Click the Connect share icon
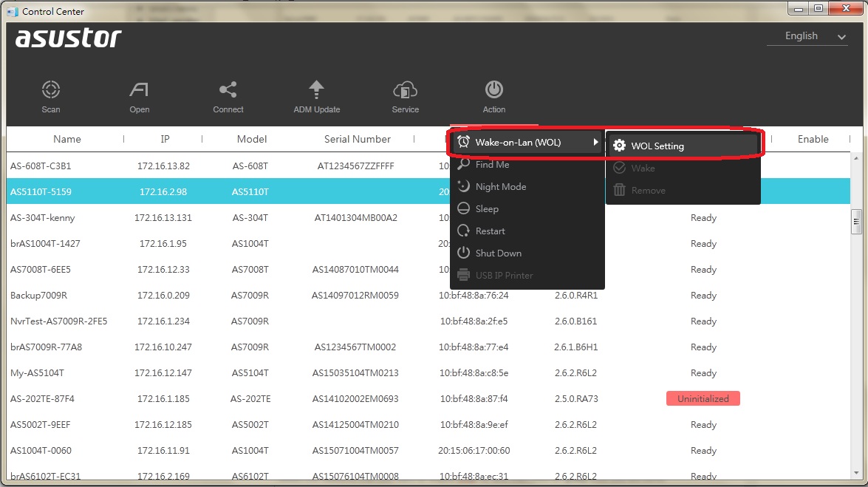The height and width of the screenshot is (487, 868). 228,89
